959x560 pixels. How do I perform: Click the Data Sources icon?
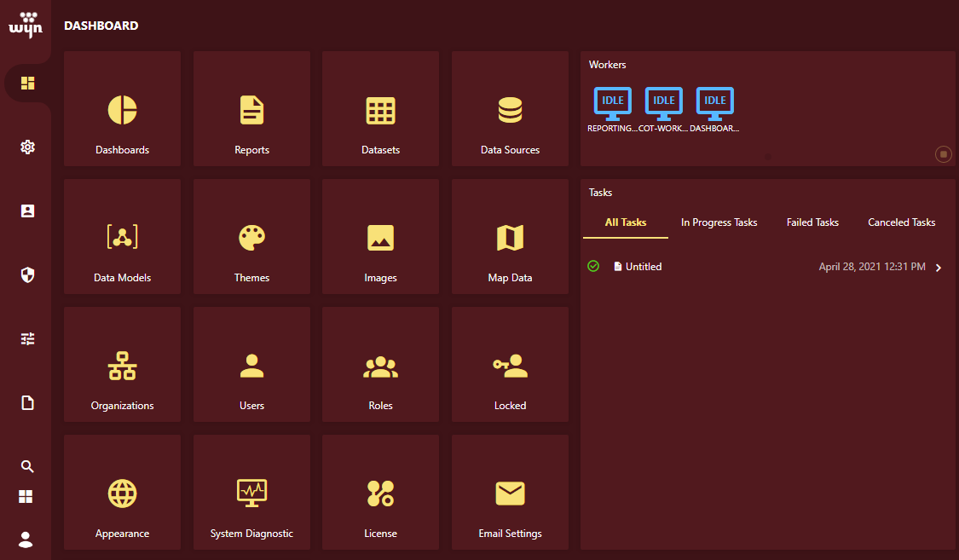pyautogui.click(x=510, y=108)
